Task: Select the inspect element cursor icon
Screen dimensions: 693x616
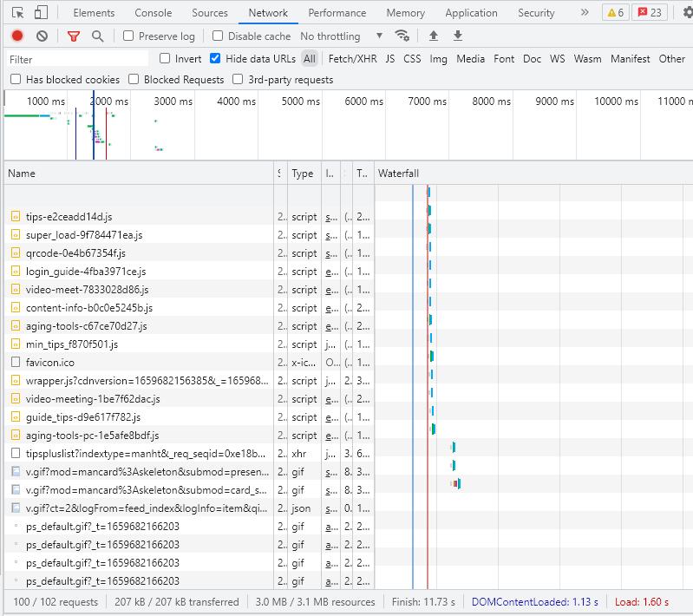Action: tap(18, 13)
